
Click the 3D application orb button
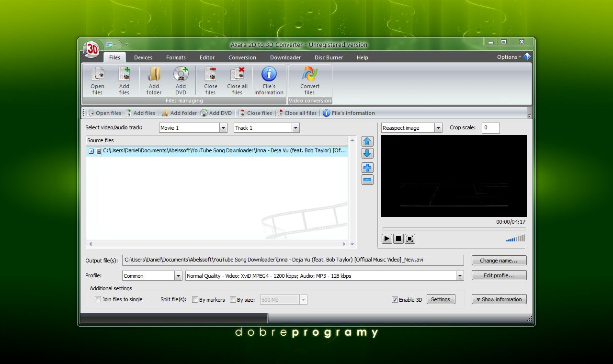(x=91, y=49)
